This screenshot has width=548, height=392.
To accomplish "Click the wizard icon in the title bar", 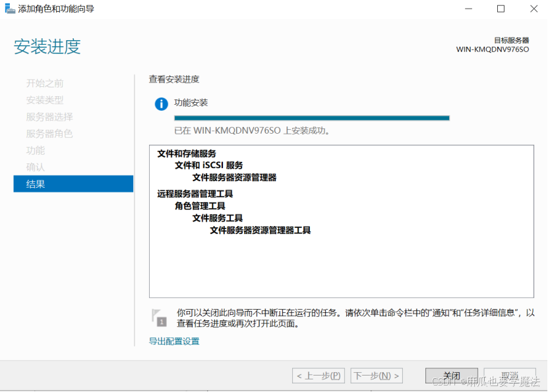I will [10, 9].
